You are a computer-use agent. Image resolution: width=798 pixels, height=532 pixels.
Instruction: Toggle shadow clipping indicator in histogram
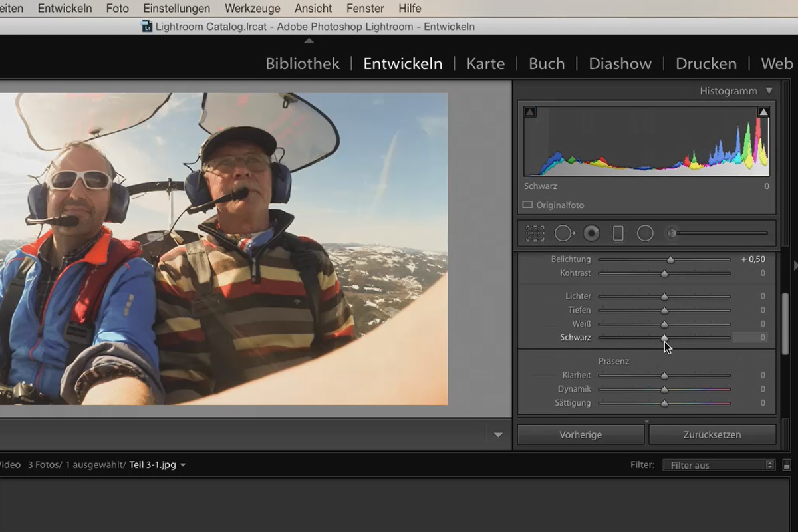pos(530,112)
